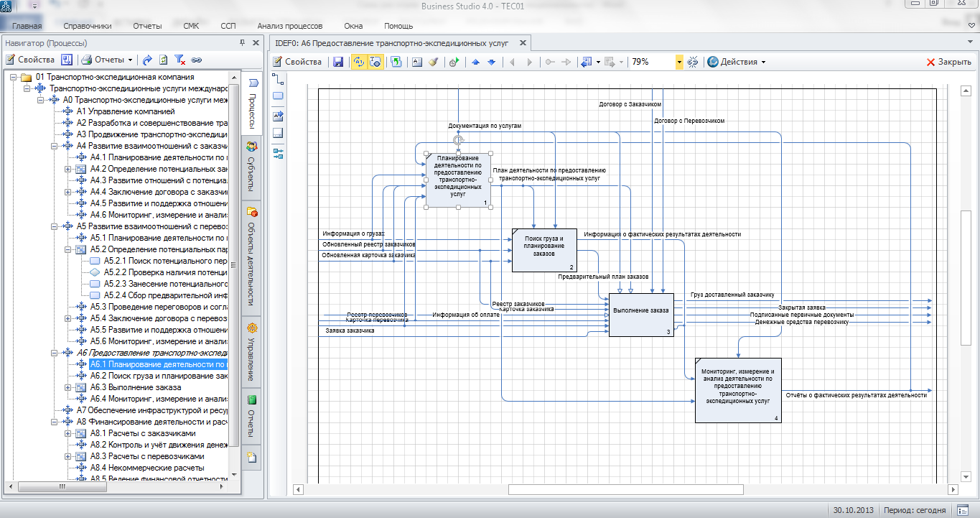Select the connector arrow tool in left palette
Image resolution: width=980 pixels, height=518 pixels.
(279, 79)
